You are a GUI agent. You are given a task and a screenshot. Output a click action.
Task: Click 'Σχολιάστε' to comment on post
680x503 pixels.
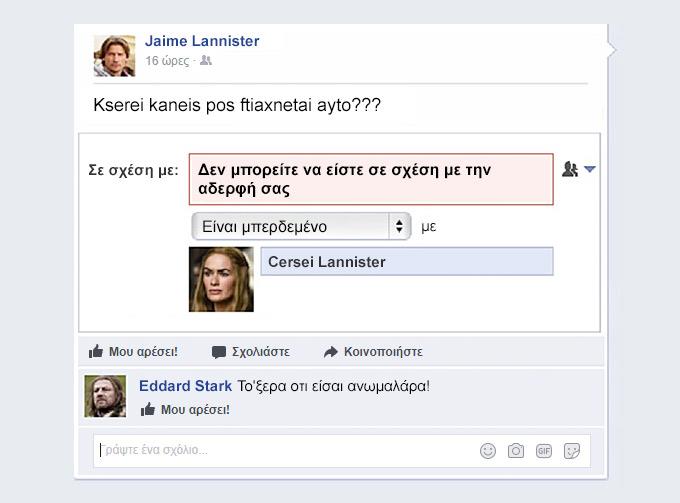pos(260,352)
